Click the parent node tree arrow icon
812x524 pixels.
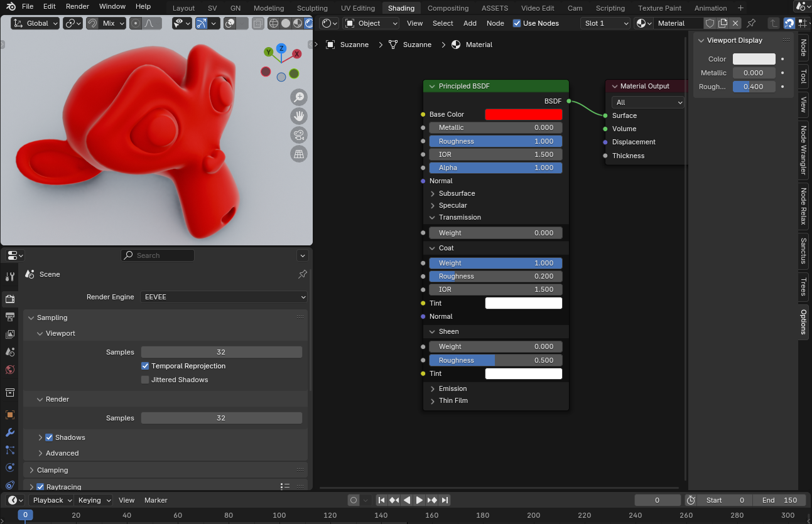click(x=774, y=23)
